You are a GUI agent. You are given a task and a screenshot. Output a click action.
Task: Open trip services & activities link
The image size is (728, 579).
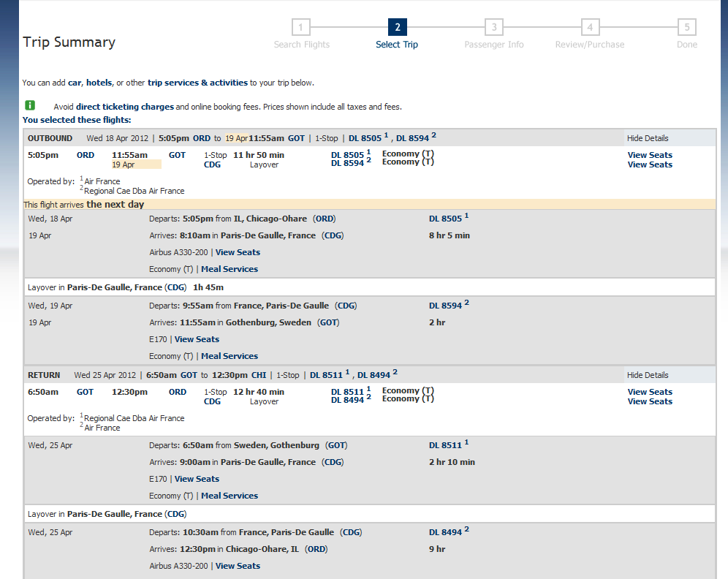tap(197, 83)
